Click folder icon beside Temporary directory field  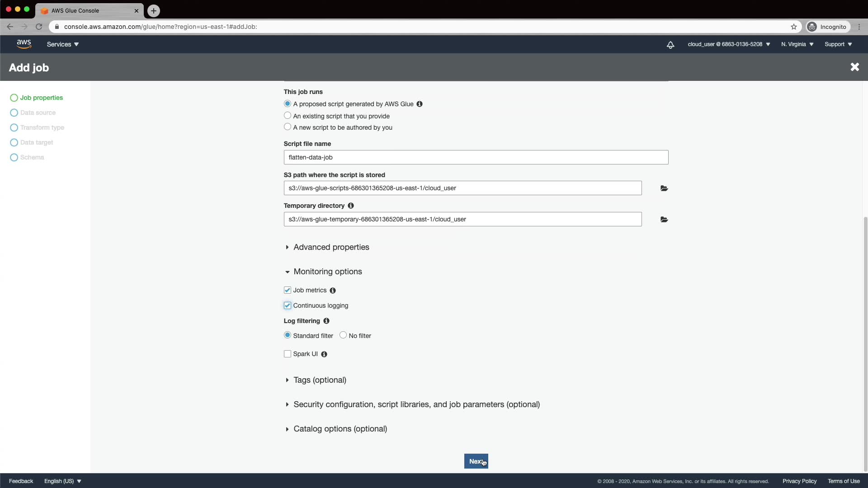[x=664, y=220]
